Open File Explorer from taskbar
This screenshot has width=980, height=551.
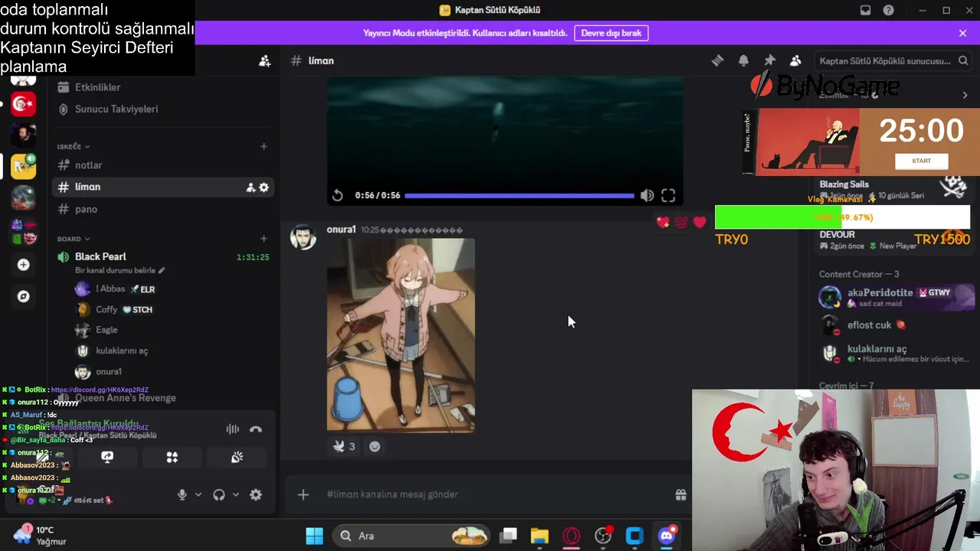pyautogui.click(x=540, y=536)
